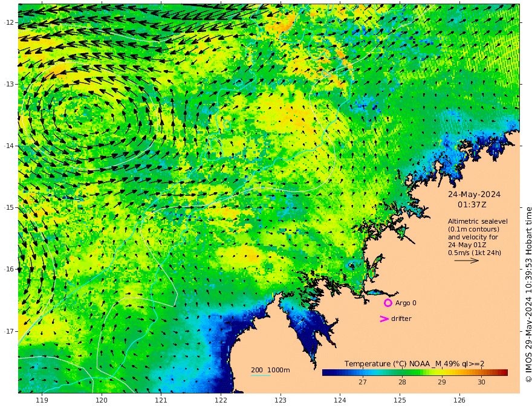Click the time label 01:37Z
The width and height of the screenshot is (532, 411).
pyautogui.click(x=472, y=205)
